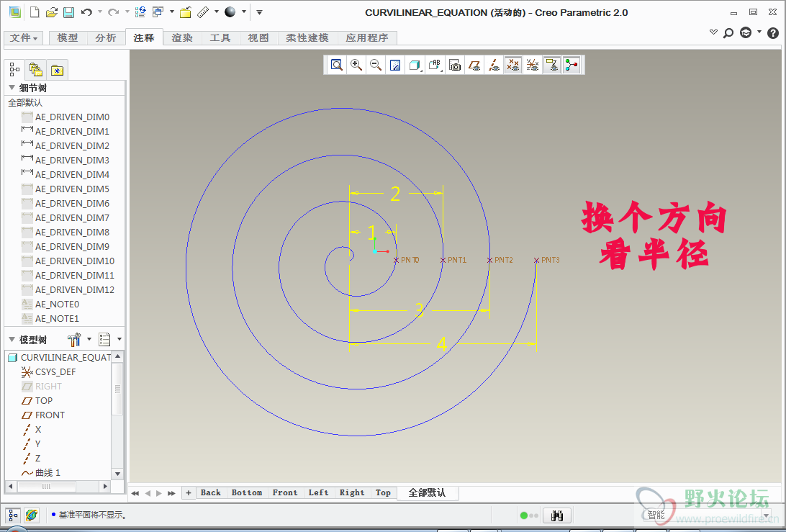Customize the quick access toolbar dropdown
The height and width of the screenshot is (532, 786).
click(259, 12)
